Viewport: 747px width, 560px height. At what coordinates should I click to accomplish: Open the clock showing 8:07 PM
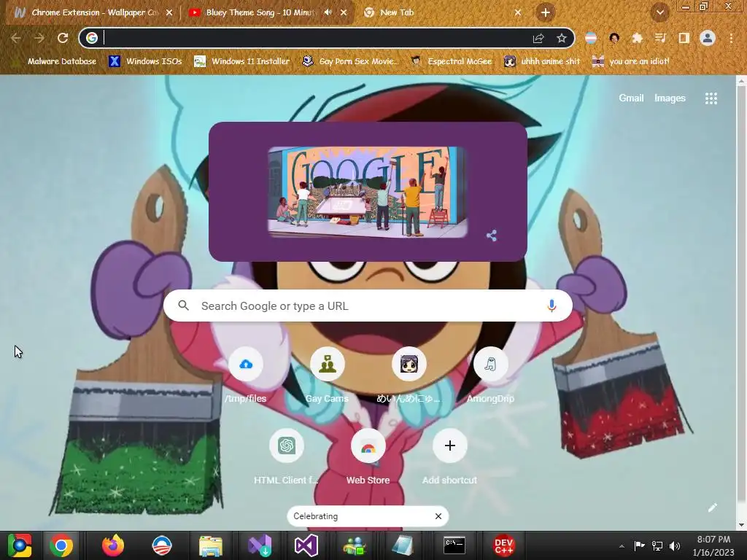pyautogui.click(x=713, y=545)
